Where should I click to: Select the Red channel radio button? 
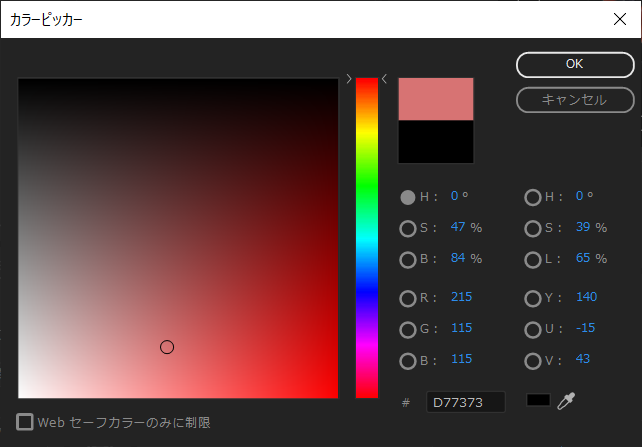click(x=408, y=298)
